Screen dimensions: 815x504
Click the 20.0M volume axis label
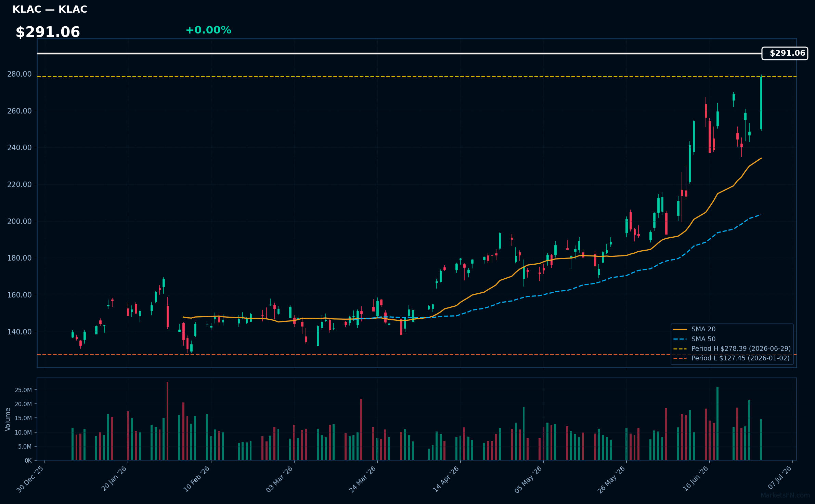[x=23, y=404]
